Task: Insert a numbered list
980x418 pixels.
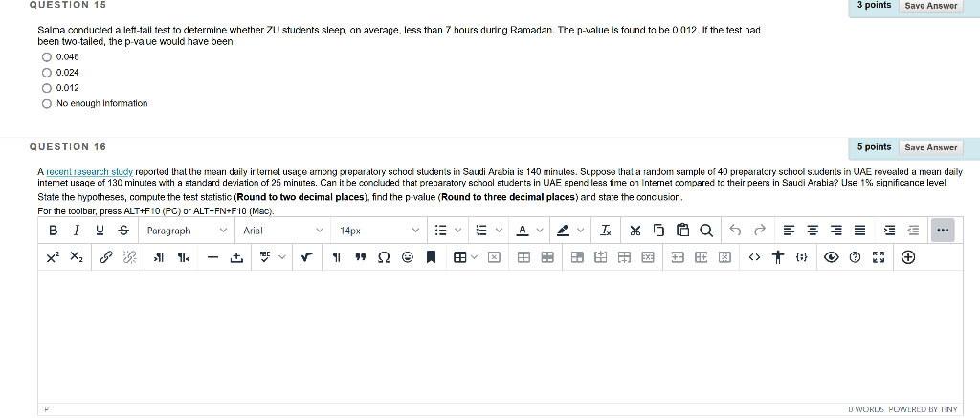Action: point(481,231)
